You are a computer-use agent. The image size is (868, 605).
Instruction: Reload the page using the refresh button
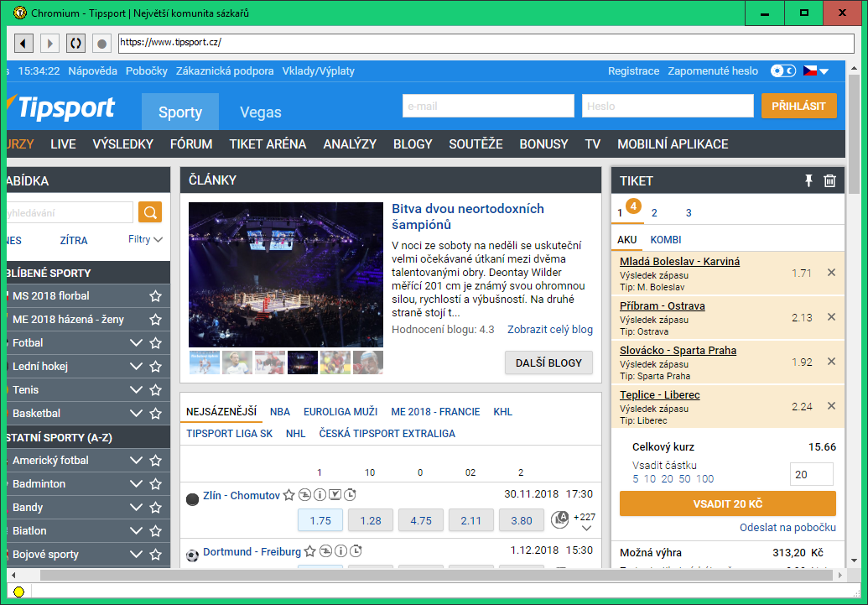pos(75,43)
